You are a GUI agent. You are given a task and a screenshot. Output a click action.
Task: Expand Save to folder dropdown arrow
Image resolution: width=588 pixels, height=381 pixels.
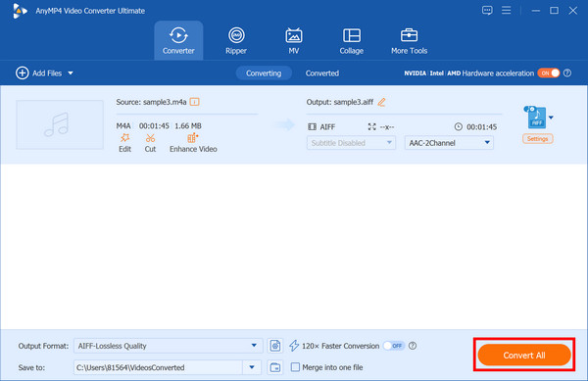point(252,367)
